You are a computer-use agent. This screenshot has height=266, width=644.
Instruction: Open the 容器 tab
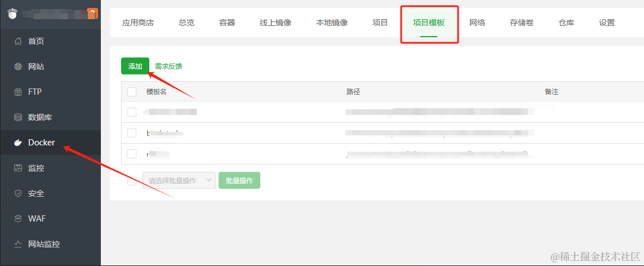pyautogui.click(x=227, y=23)
